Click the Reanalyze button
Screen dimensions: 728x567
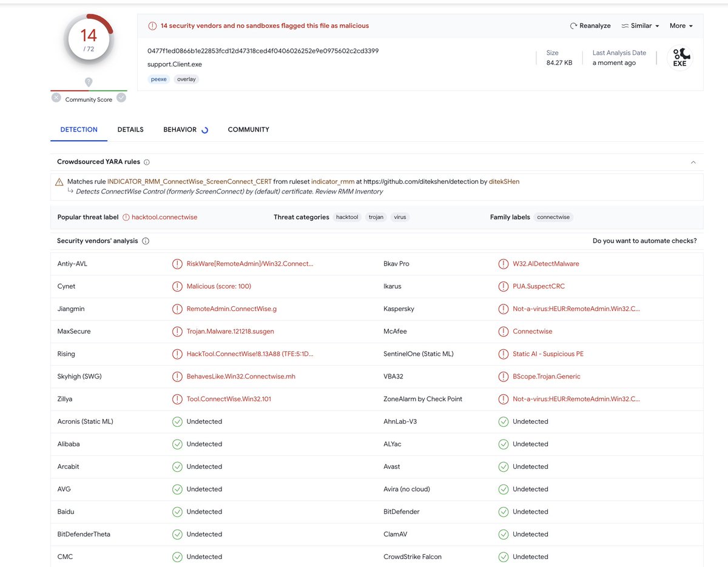click(590, 26)
